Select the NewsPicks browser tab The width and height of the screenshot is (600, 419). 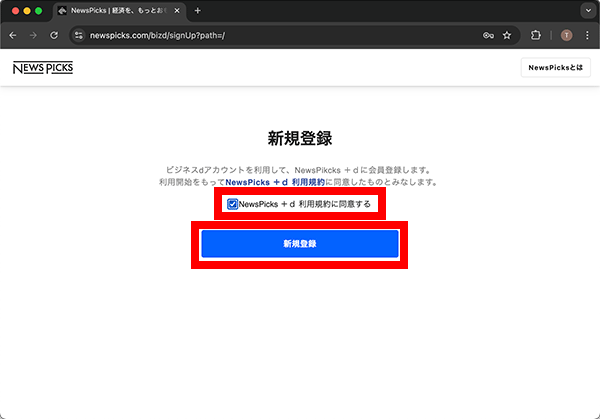(119, 11)
